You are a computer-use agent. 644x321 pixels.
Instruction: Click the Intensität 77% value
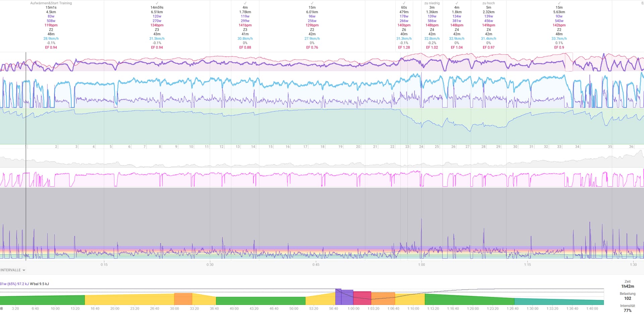(628, 311)
